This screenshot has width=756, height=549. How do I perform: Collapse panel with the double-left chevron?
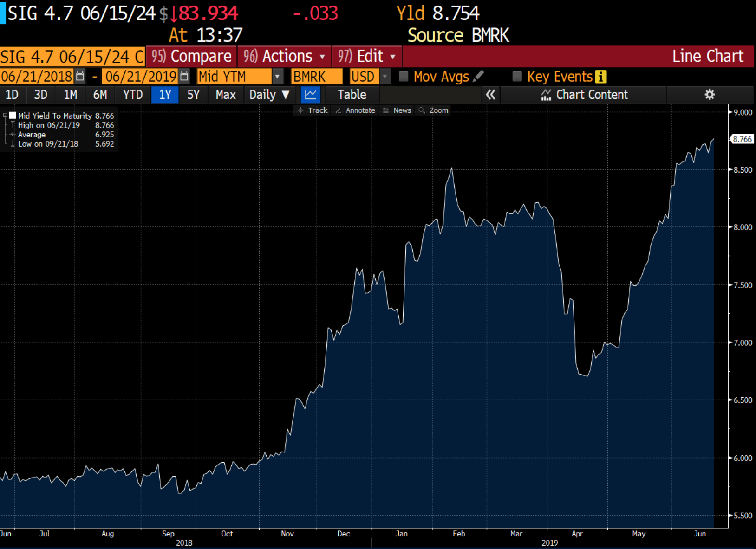click(x=490, y=95)
